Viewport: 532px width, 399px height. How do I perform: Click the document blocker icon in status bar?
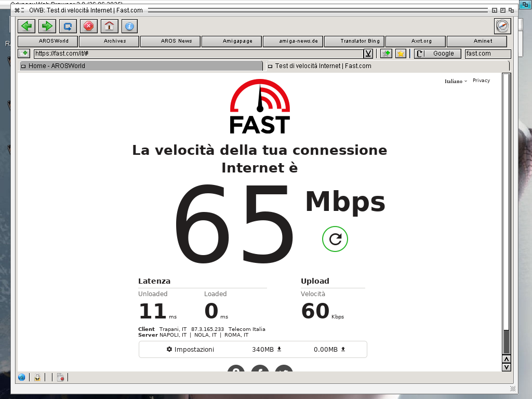tap(60, 377)
